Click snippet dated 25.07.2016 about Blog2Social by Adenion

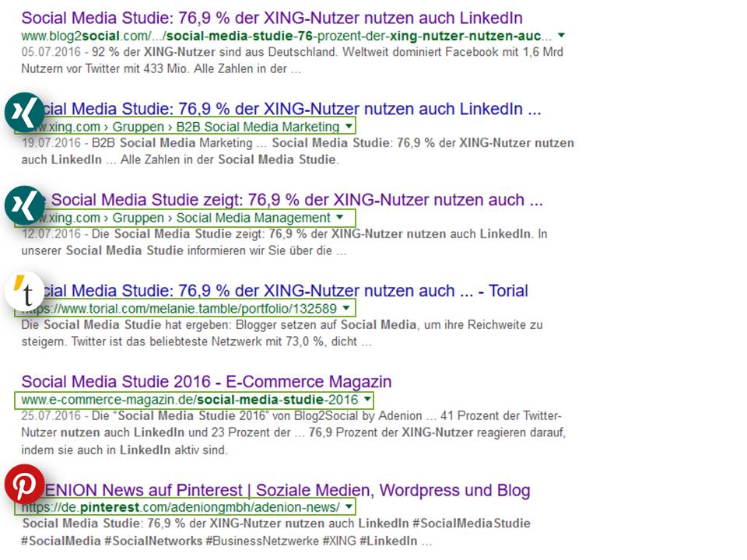(293, 432)
